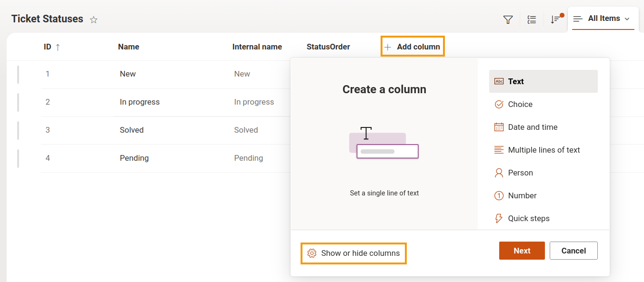Open the StatusOrder column header
Screen dimensions: 644x282
(328, 47)
